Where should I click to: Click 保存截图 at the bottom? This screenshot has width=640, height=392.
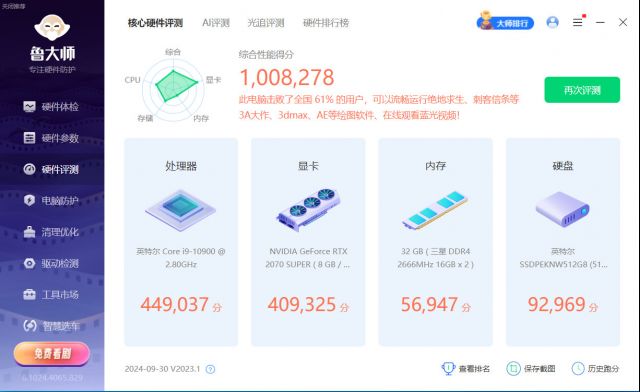531,369
